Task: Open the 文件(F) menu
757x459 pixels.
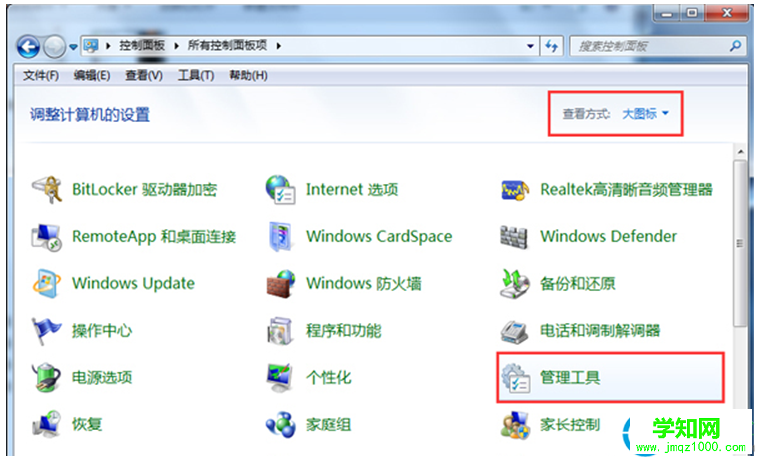Action: click(41, 76)
